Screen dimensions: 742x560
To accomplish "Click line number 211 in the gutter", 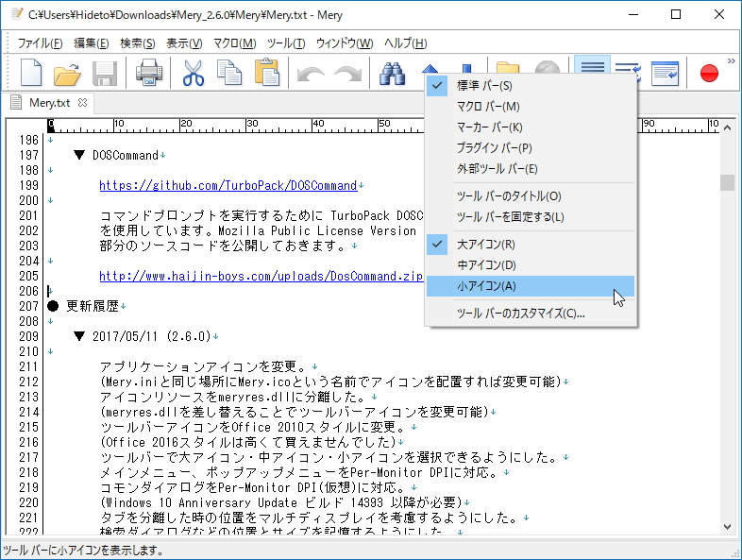I will [x=29, y=366].
